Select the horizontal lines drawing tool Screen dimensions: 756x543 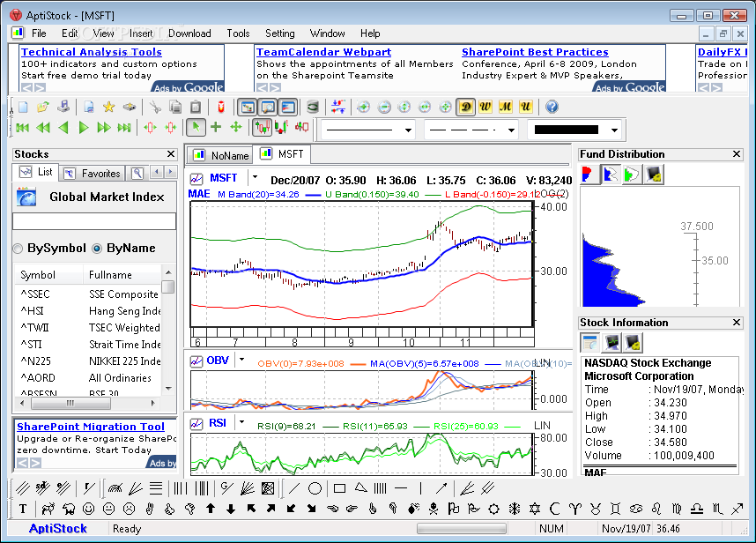click(x=156, y=488)
